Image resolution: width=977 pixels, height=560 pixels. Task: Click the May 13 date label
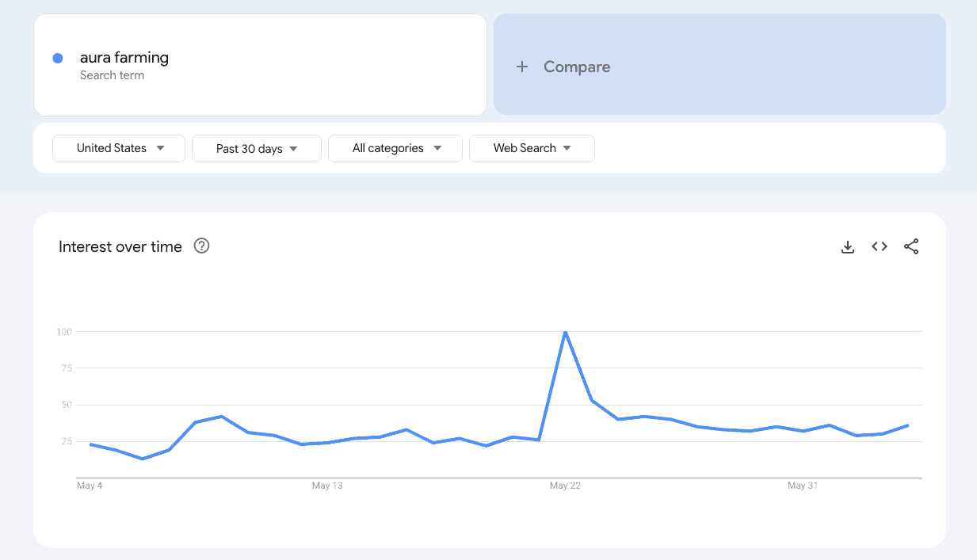tap(327, 486)
